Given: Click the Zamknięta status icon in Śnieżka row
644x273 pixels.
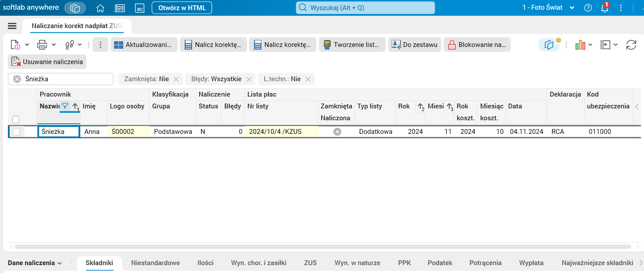Looking at the screenshot, I should (x=337, y=131).
